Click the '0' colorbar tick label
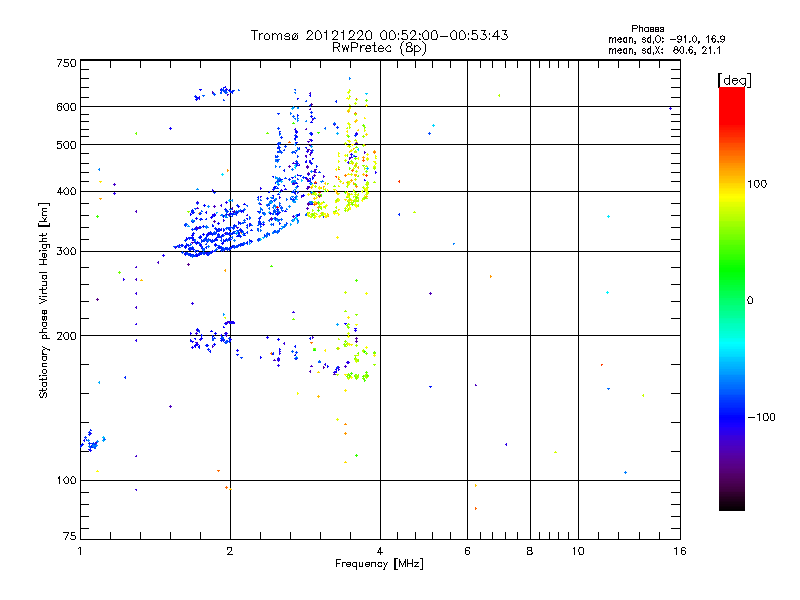The height and width of the screenshot is (600, 800). coord(750,300)
